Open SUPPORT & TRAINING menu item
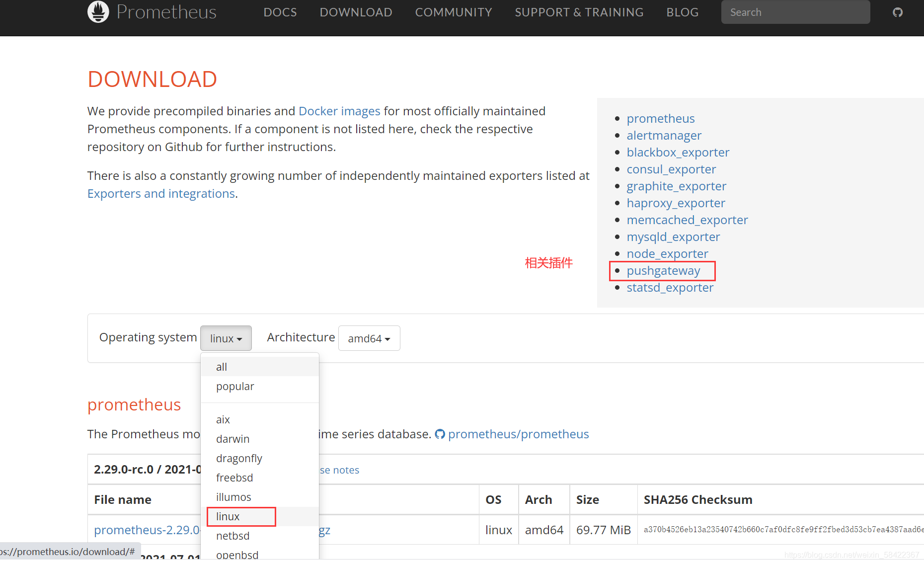The width and height of the screenshot is (924, 564). [579, 12]
